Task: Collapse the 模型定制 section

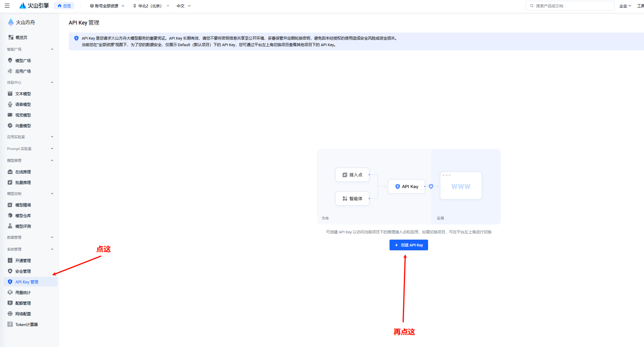Action: [x=52, y=193]
